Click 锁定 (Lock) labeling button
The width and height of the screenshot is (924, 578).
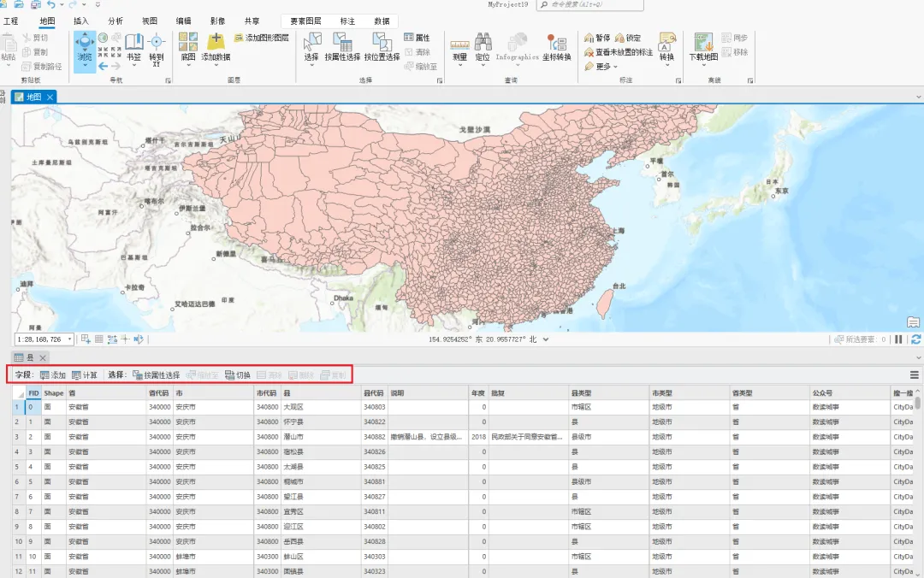click(x=628, y=38)
